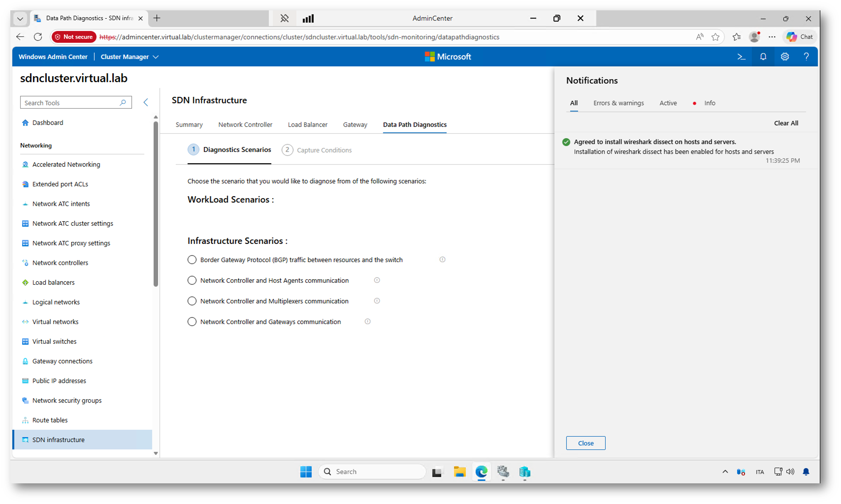Image resolution: width=841 pixels, height=504 pixels.
Task: Switch to the Network Controller tab
Action: coord(245,125)
